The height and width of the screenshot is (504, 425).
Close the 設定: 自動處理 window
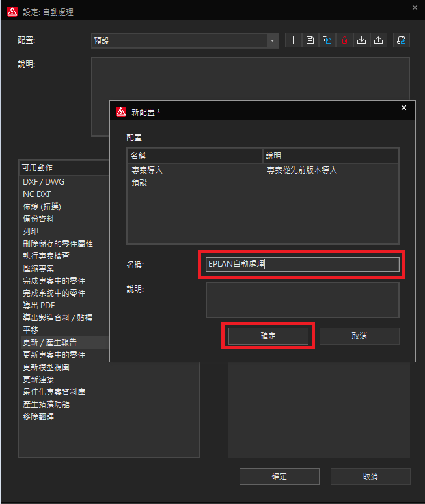click(x=415, y=7)
